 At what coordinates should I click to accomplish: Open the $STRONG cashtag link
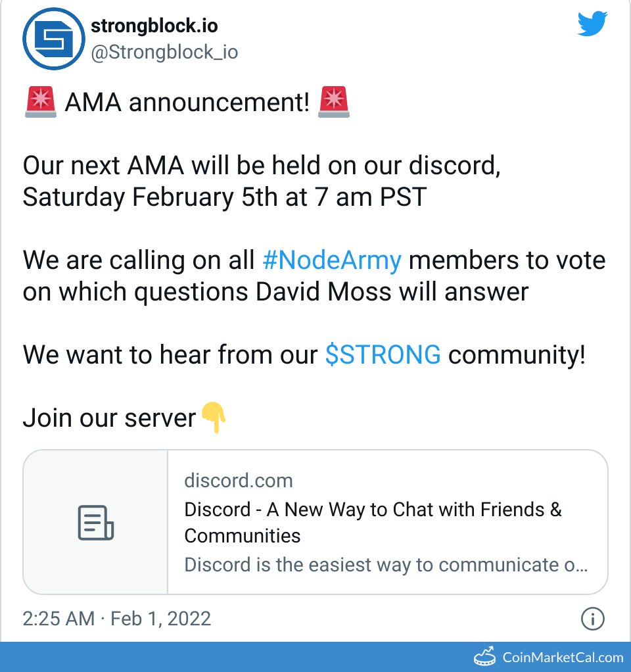[383, 354]
